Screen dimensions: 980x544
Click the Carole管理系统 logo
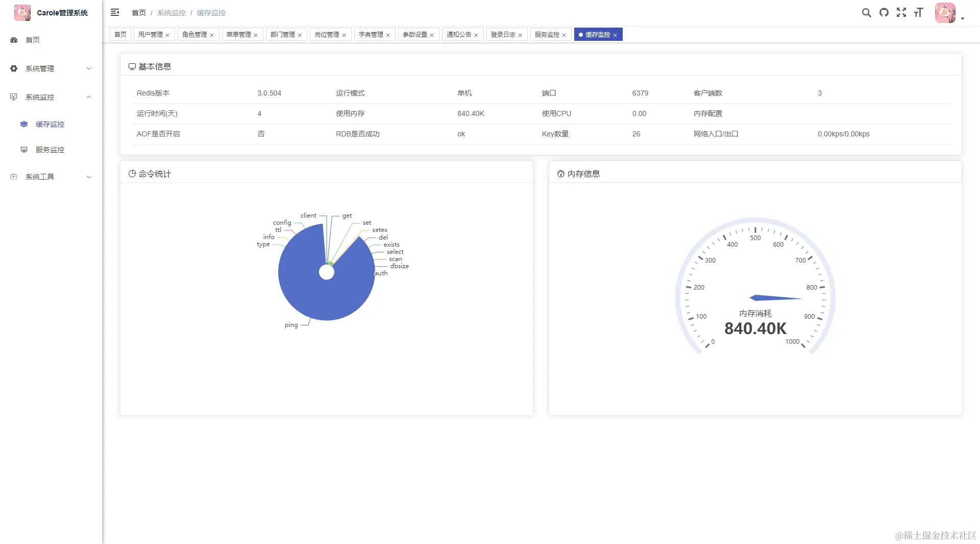tap(51, 13)
